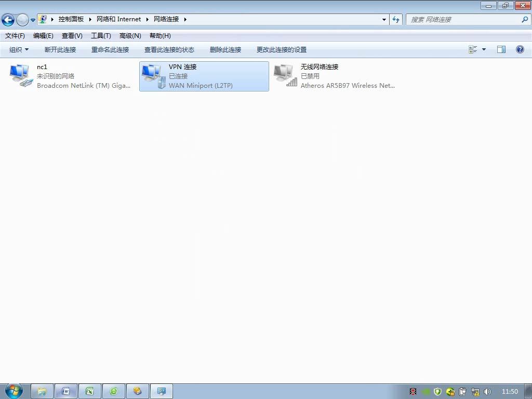
Task: Select the nc1 connection icon
Action: coord(21,76)
